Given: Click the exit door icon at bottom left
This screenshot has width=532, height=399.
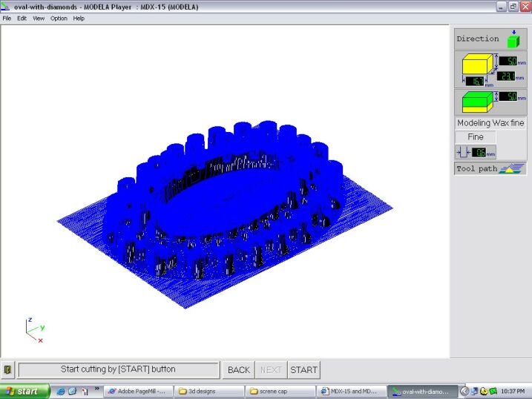Looking at the screenshot, I should pyautogui.click(x=7, y=369).
